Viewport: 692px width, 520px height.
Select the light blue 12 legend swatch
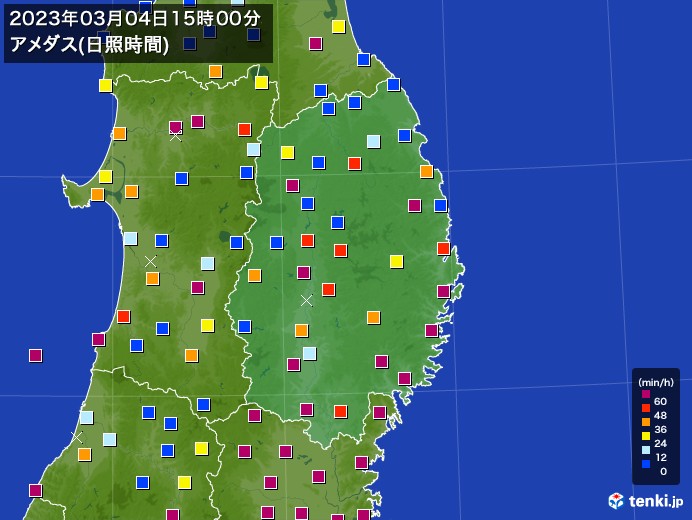click(646, 450)
